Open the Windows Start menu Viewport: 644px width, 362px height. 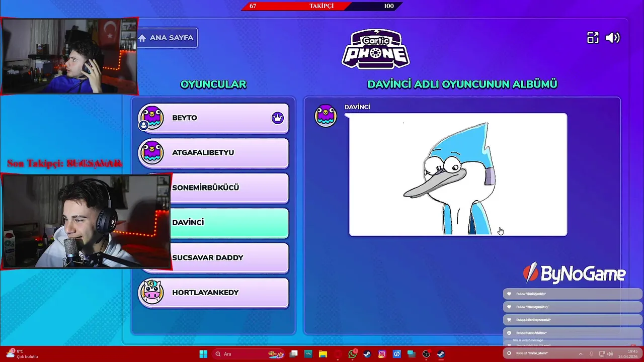tap(203, 354)
